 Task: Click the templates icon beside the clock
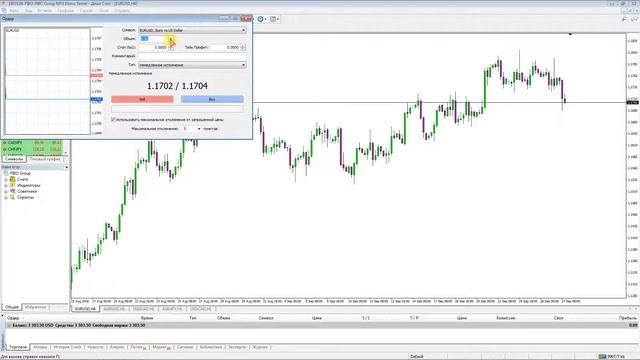[273, 19]
